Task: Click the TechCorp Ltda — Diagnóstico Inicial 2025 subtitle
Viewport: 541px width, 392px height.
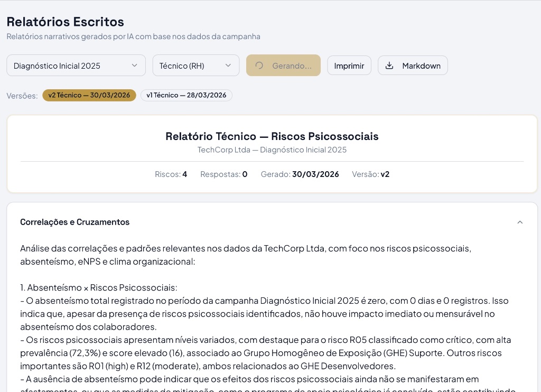Action: click(272, 150)
